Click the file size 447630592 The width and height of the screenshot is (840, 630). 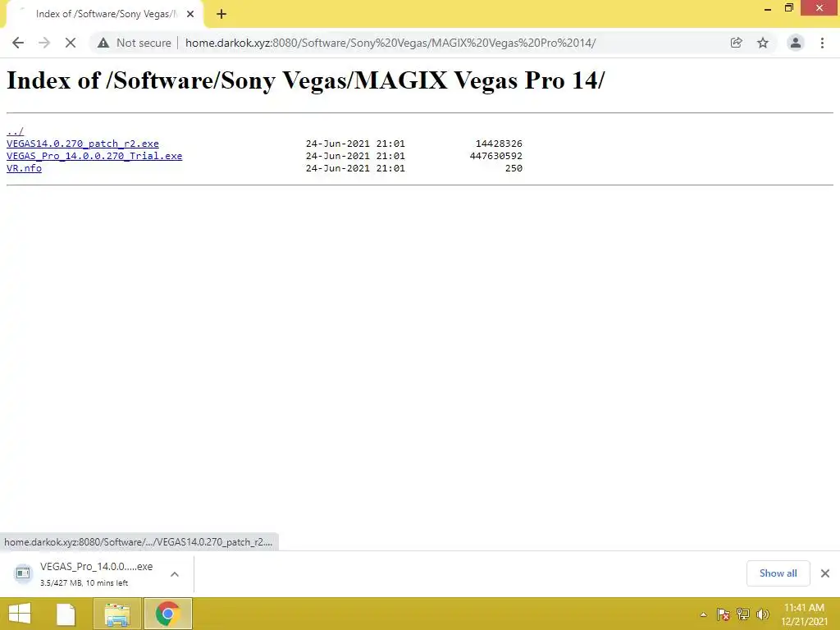click(x=496, y=156)
